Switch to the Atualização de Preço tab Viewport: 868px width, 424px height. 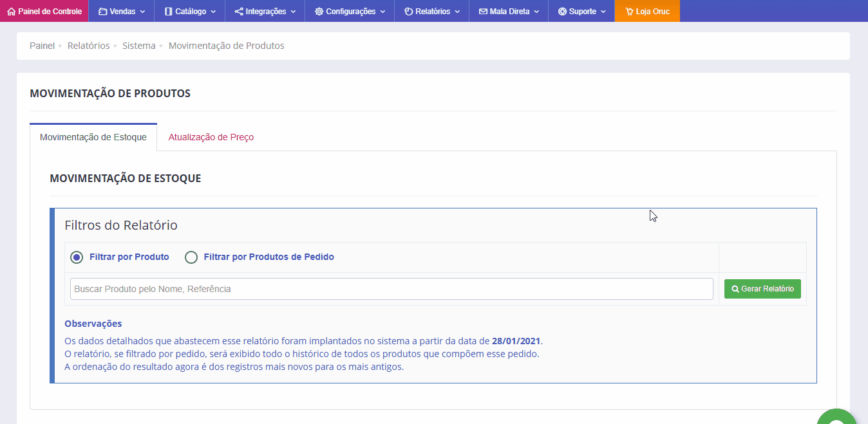point(211,137)
